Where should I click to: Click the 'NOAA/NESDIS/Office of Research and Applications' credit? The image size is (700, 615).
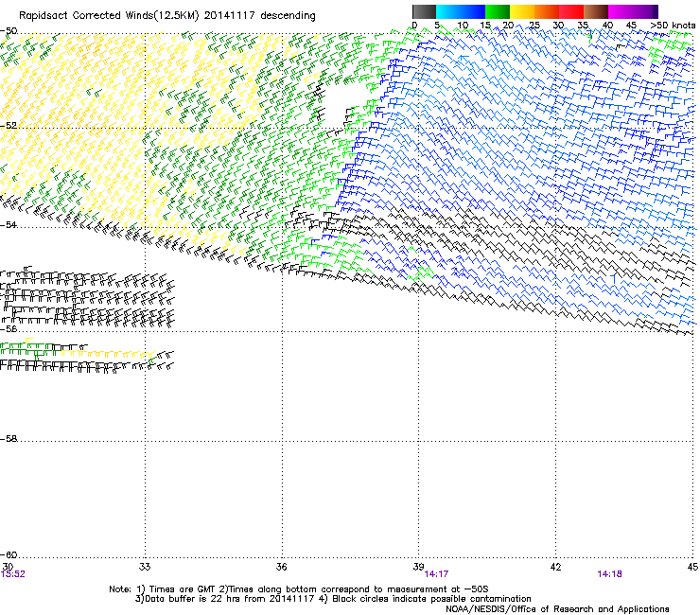click(557, 609)
